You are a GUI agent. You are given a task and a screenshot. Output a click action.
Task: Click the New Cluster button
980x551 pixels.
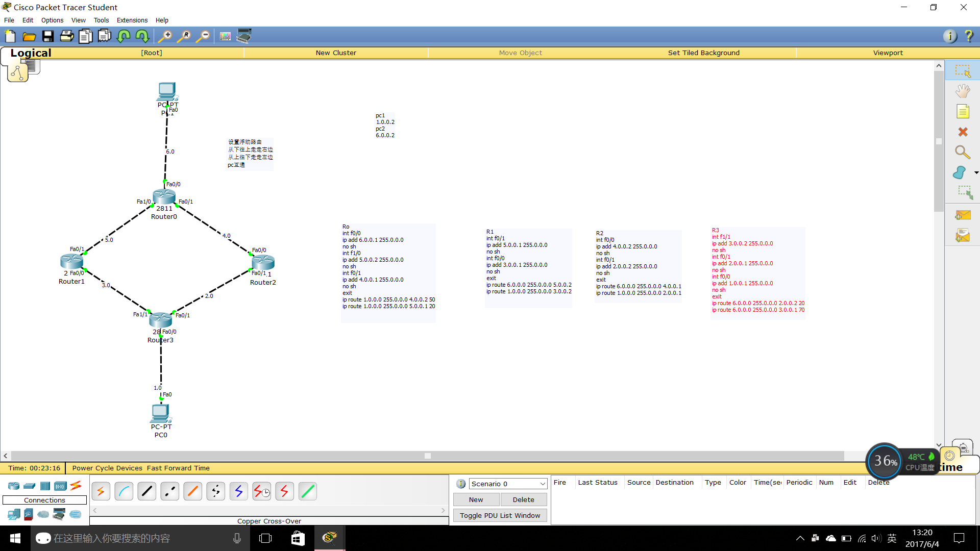pyautogui.click(x=336, y=53)
